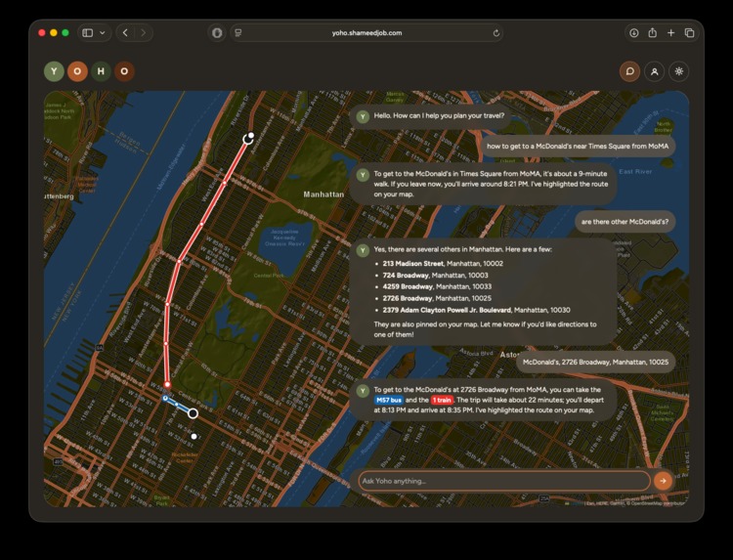The image size is (733, 560).
Task: Click the large white ring marker ending the blue bus route
Action: pos(193,413)
